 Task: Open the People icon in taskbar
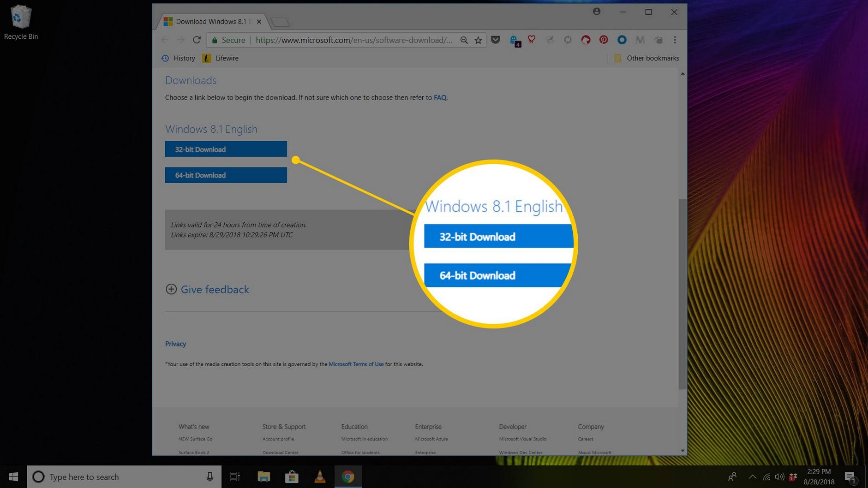coord(732,476)
